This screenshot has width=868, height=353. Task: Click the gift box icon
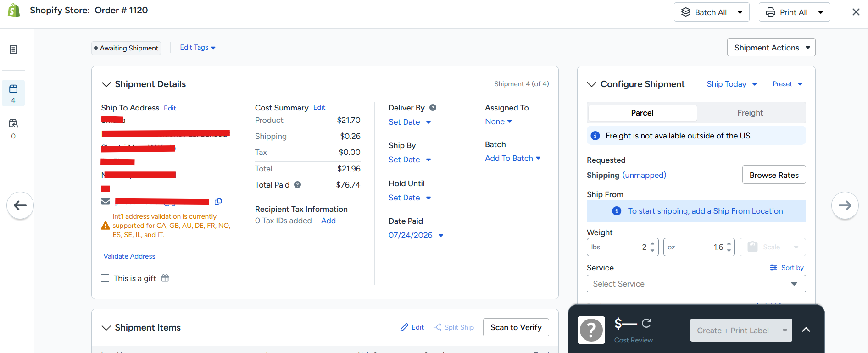coord(165,278)
